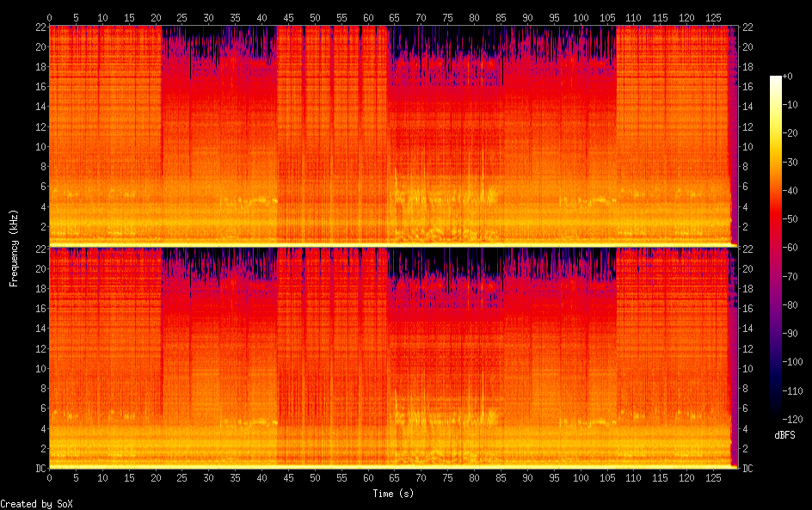The width and height of the screenshot is (812, 510).
Task: Click the +0 label on the color scale
Action: [x=788, y=77]
